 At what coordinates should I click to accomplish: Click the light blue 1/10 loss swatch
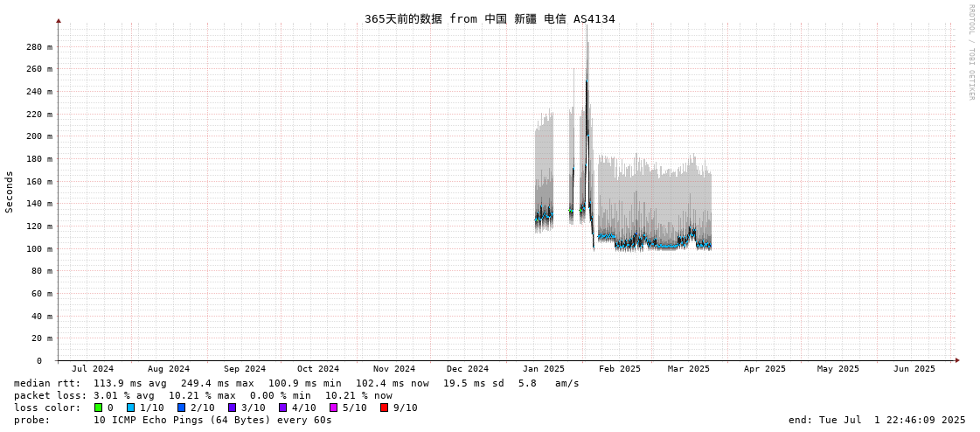pyautogui.click(x=130, y=408)
